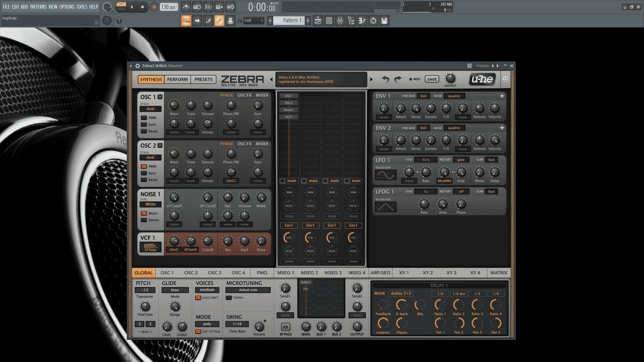
Task: Open OSC 1 stack dual dropdown
Action: pos(150,109)
